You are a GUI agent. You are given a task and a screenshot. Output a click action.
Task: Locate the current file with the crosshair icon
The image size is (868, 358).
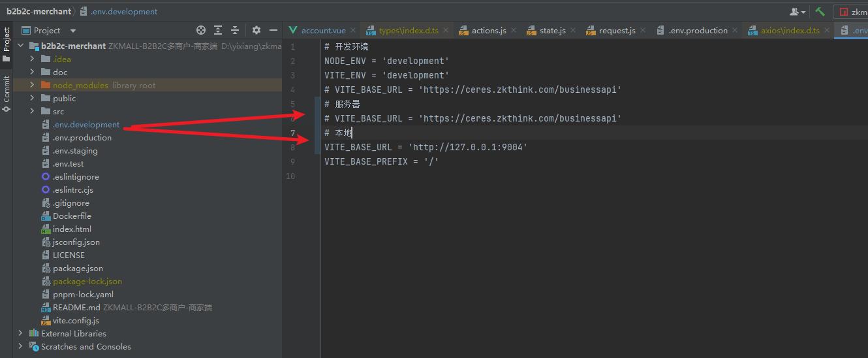click(x=201, y=30)
